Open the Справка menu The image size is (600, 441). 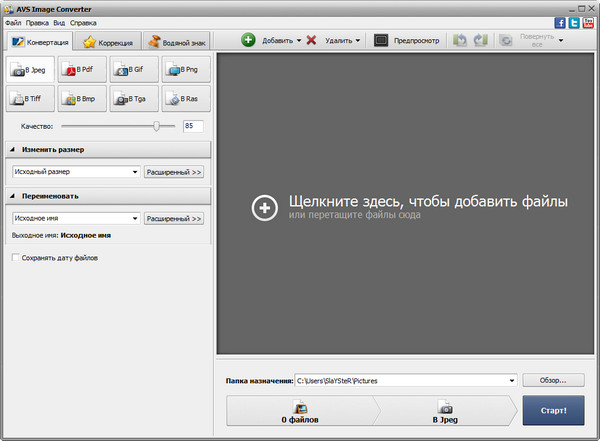pos(83,22)
